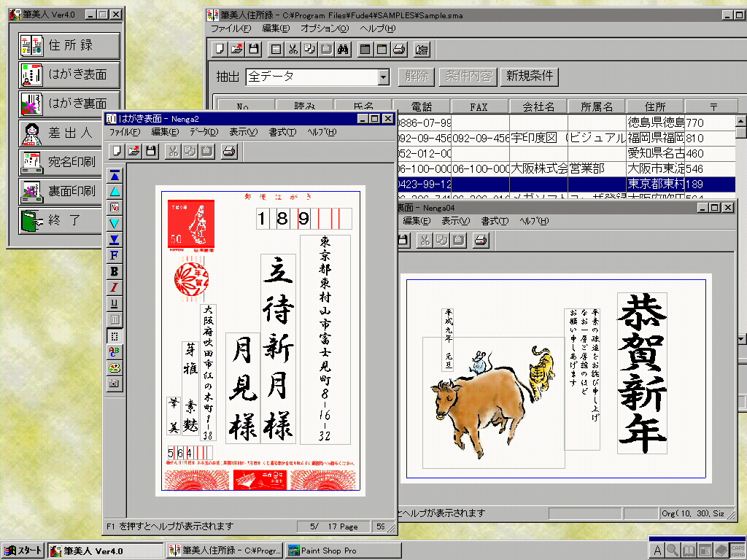The height and width of the screenshot is (560, 747).
Task: Click the italic I formatting icon
Action: 115,287
